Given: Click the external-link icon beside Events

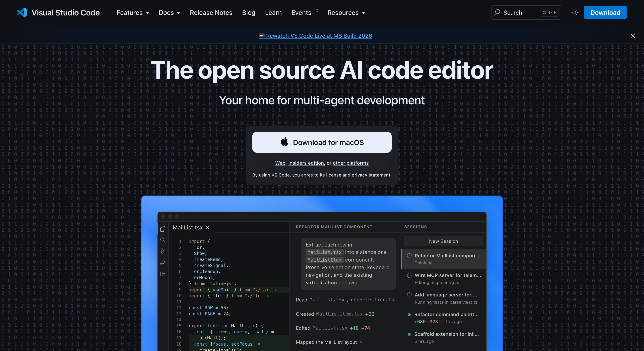Looking at the screenshot, I should coord(316,10).
